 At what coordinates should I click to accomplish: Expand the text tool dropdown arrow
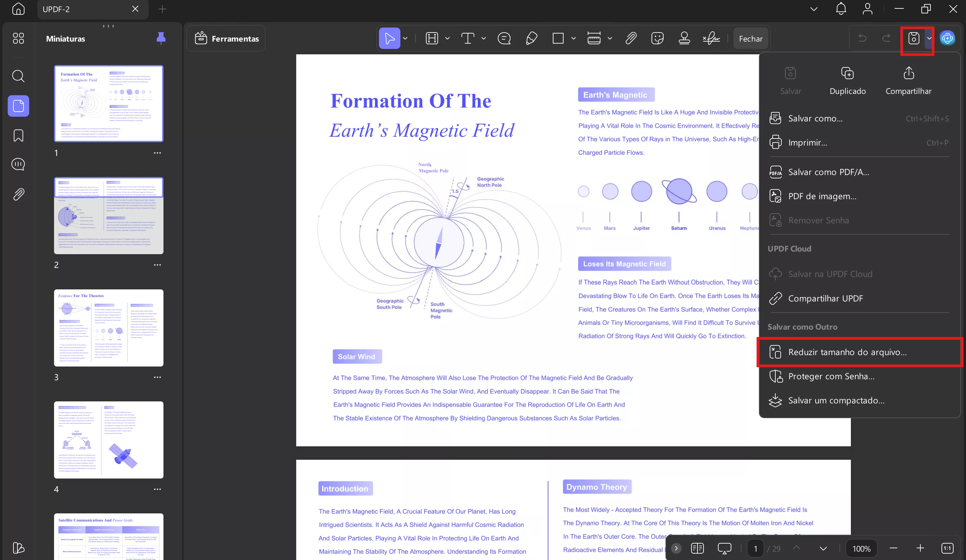pyautogui.click(x=483, y=38)
